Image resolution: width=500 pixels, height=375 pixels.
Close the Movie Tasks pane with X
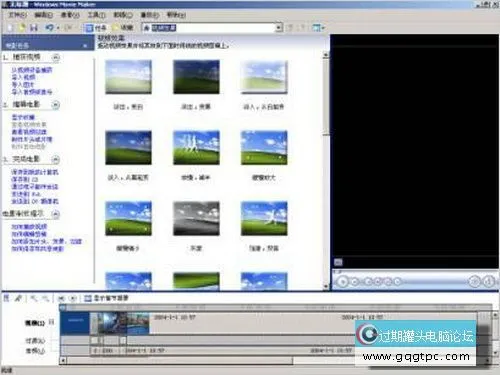pyautogui.click(x=85, y=45)
